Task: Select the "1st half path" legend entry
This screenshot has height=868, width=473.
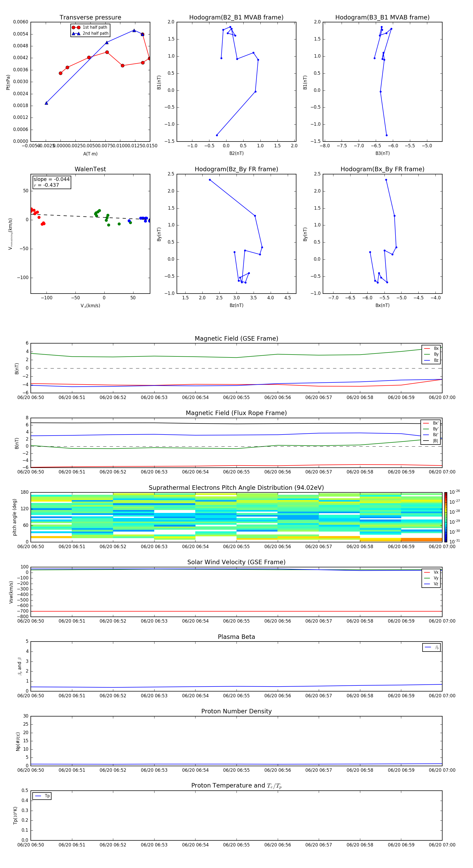Action: point(90,27)
